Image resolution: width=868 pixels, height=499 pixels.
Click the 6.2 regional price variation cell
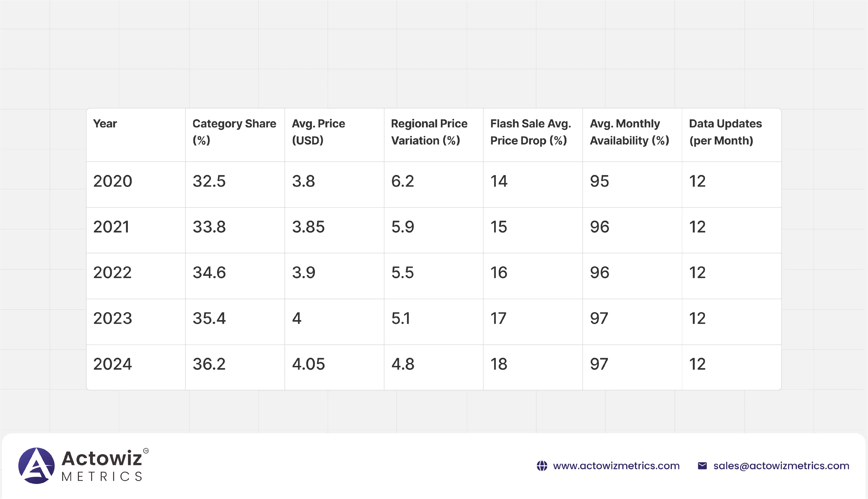[x=403, y=181]
